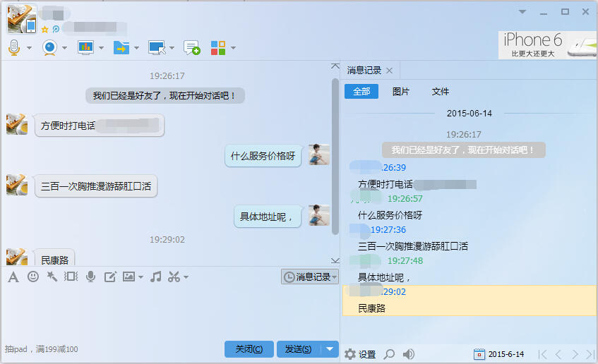Viewport: 598px width, 364px height.
Task: Capture a screenshot with scissors icon
Action: click(174, 277)
